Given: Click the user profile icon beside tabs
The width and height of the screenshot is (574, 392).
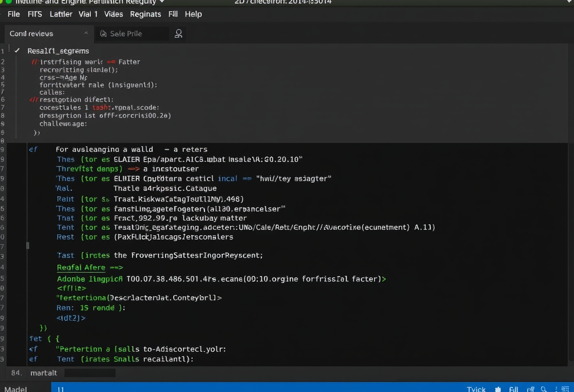Looking at the screenshot, I should point(178,33).
